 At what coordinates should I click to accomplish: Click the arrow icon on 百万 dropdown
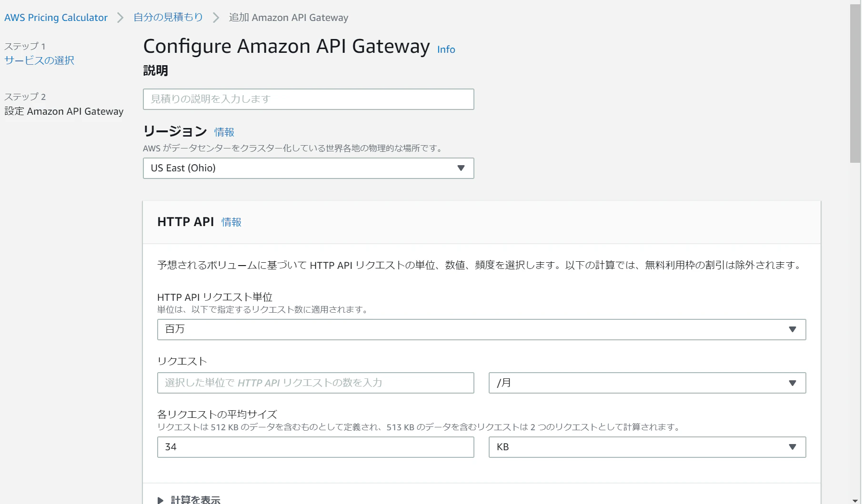point(793,329)
